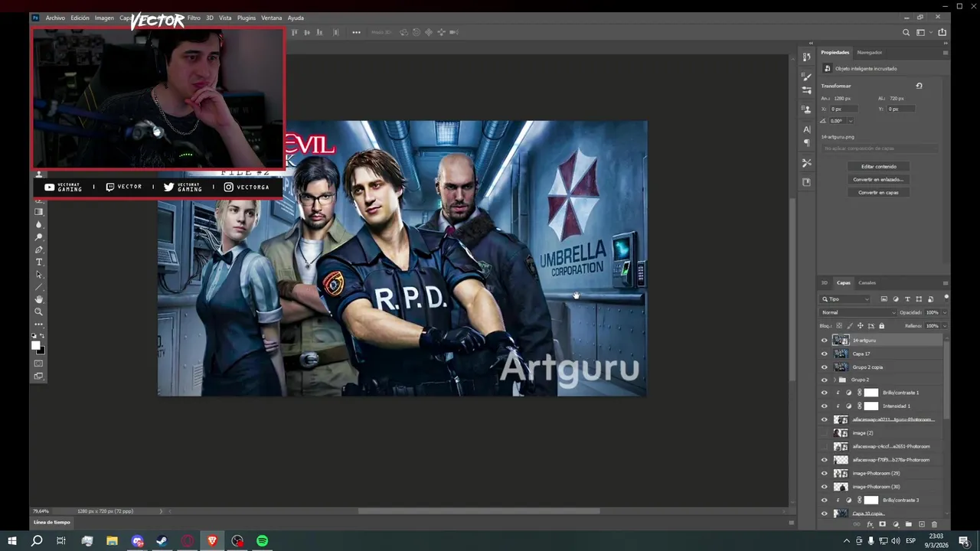The height and width of the screenshot is (551, 980).
Task: Select the Path Selection arrow tool
Action: click(39, 275)
